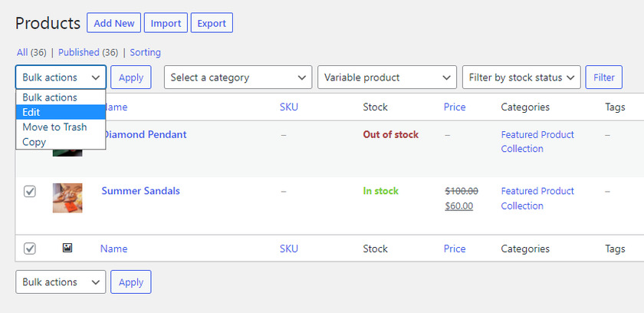This screenshot has height=313, width=644.
Task: Choose Bulk actions option in open list
Action: point(61,97)
